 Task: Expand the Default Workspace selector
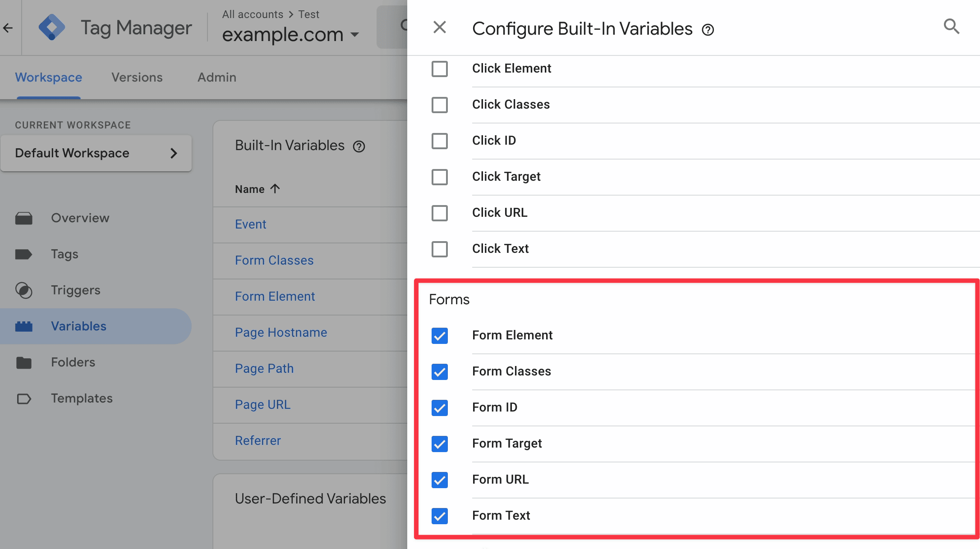tap(96, 153)
